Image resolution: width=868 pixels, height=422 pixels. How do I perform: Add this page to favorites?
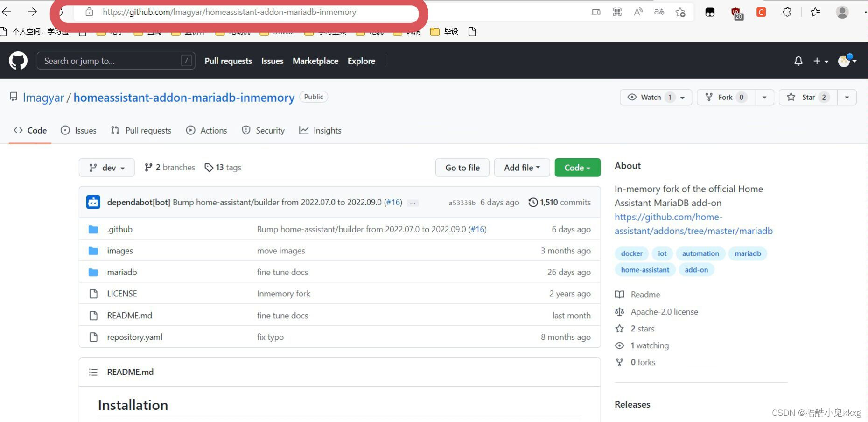(x=680, y=12)
